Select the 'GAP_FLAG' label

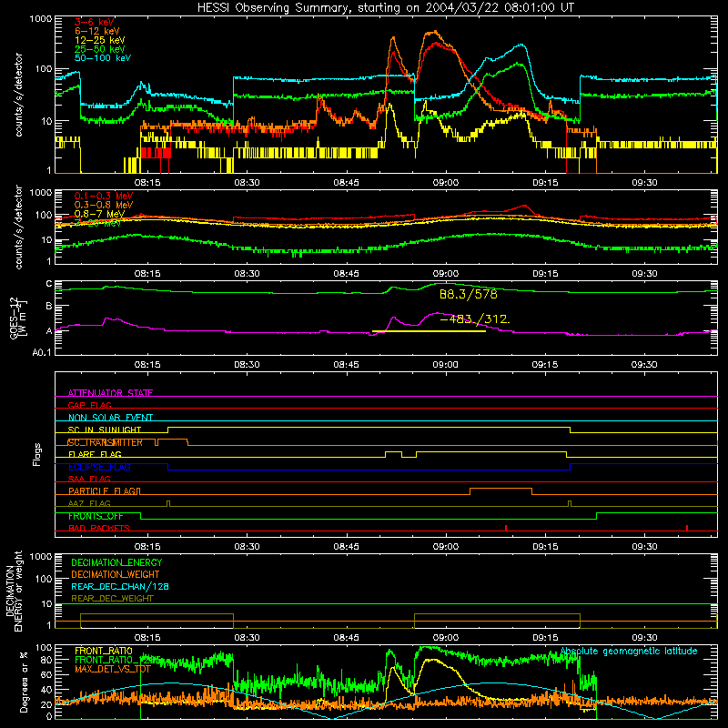pos(89,405)
